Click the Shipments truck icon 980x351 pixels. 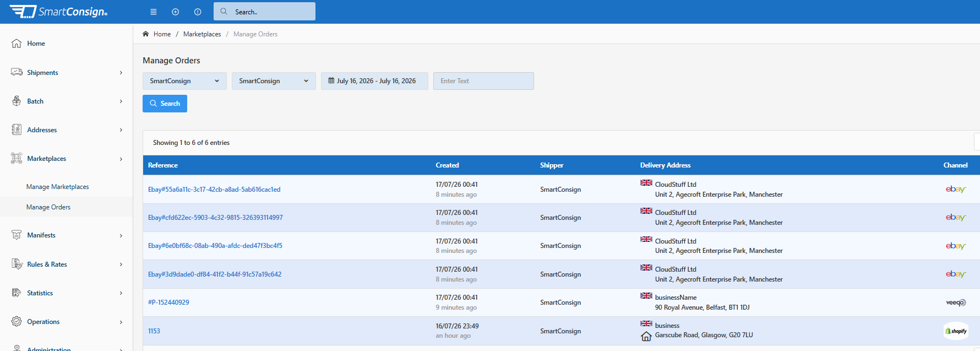(x=17, y=72)
